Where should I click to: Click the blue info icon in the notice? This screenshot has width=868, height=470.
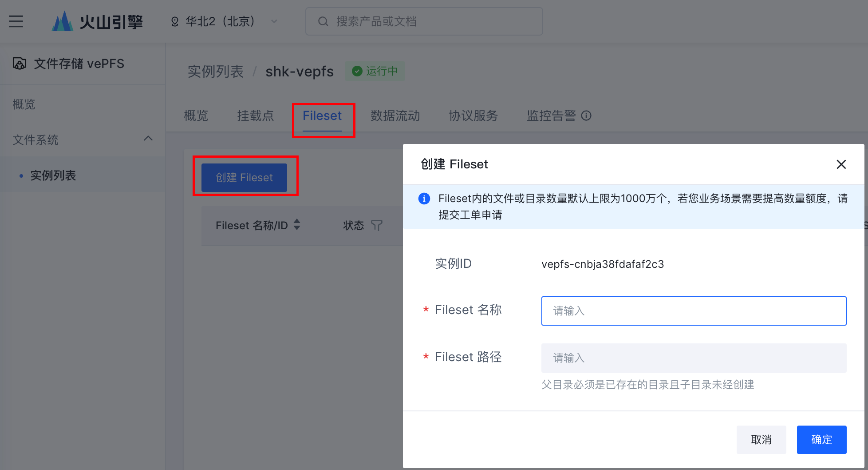tap(424, 199)
